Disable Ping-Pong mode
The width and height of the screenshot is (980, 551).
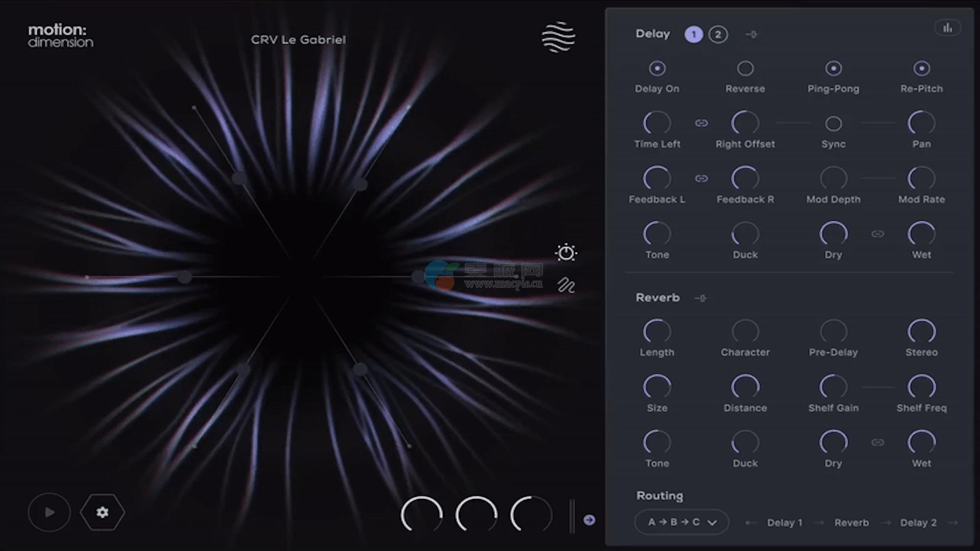833,68
